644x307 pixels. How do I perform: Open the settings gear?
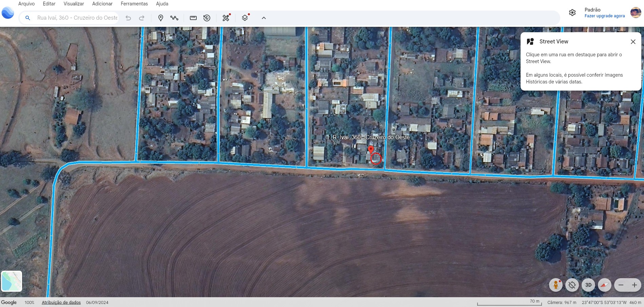click(572, 13)
